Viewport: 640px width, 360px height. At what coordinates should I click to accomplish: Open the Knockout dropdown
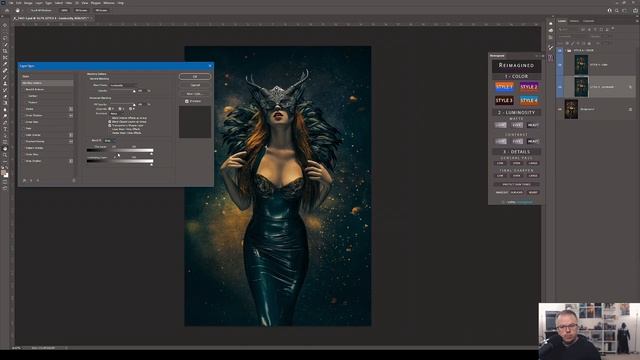coord(118,113)
